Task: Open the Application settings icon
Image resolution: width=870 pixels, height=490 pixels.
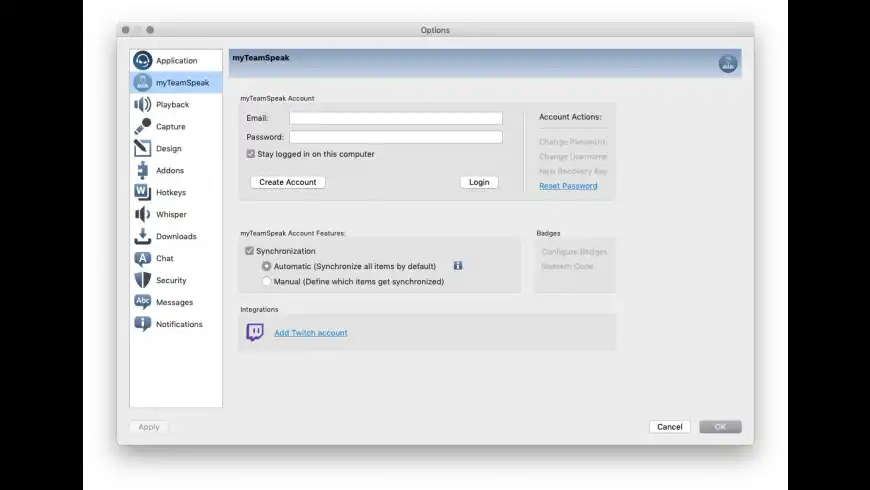Action: pos(143,60)
